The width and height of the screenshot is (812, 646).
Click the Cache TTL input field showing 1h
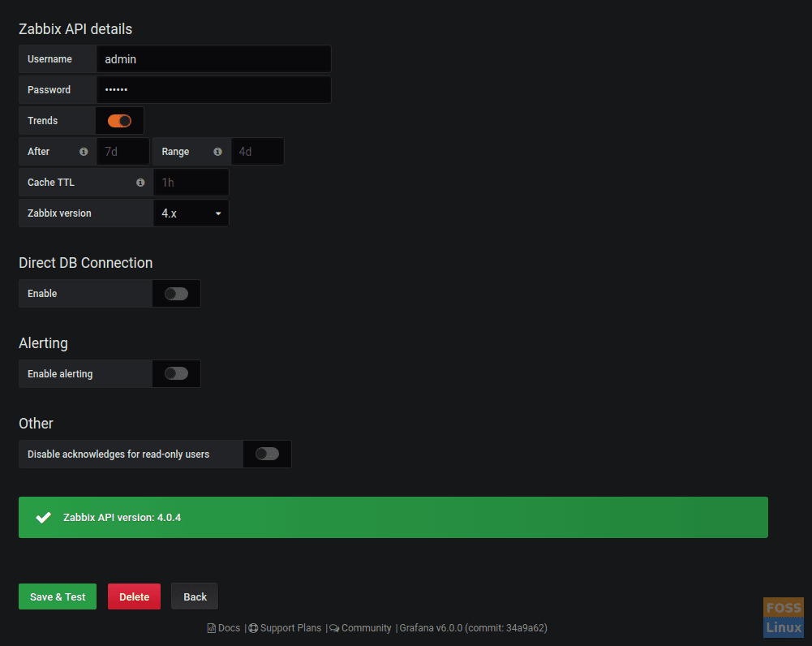(191, 183)
